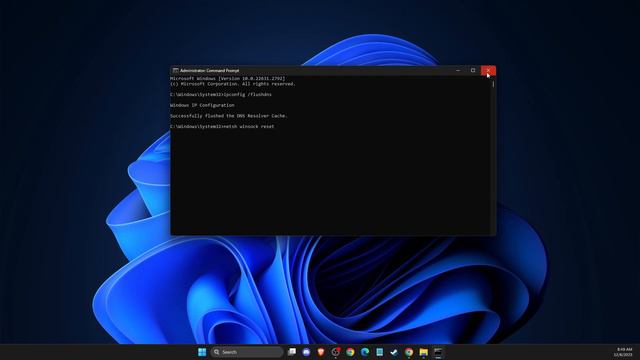Screen dimensions: 640x360
Task: Click the Command Prompt title bar icon
Action: [x=176, y=70]
